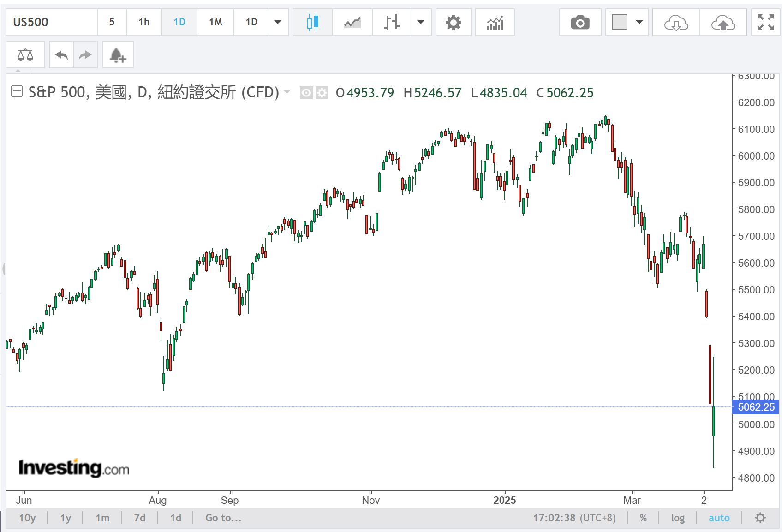Click the 6000.00 price axis label
This screenshot has height=532, width=782.
click(x=756, y=156)
